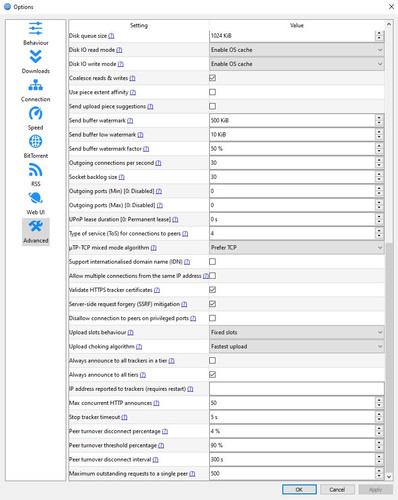This screenshot has width=398, height=500.
Task: Click the Send buffer watermark factor field
Action: click(x=292, y=149)
